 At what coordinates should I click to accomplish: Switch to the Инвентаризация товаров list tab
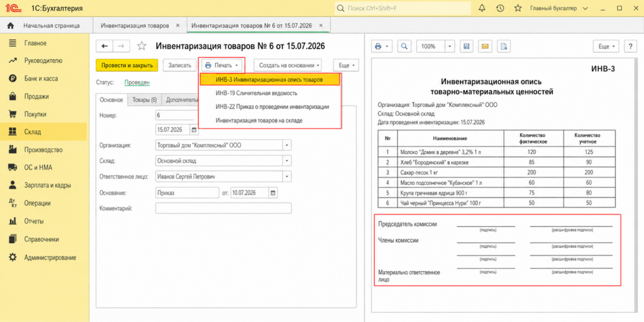(x=135, y=25)
